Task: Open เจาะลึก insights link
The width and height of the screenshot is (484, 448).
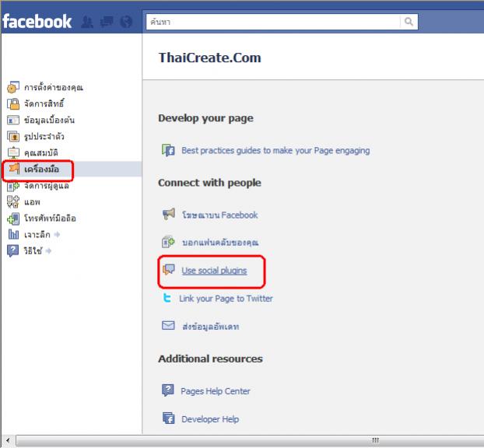Action: pos(37,235)
